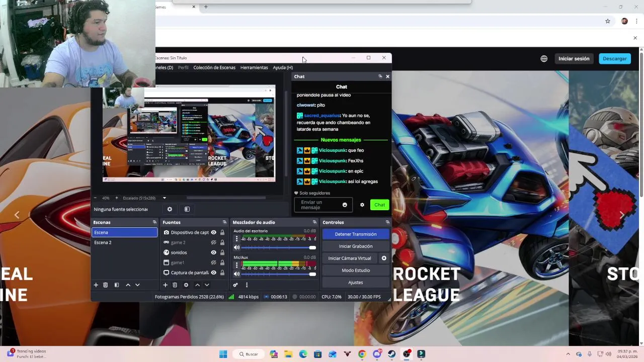This screenshot has width=644, height=362.
Task: Go to next carousel slide arrow
Action: coord(622,215)
